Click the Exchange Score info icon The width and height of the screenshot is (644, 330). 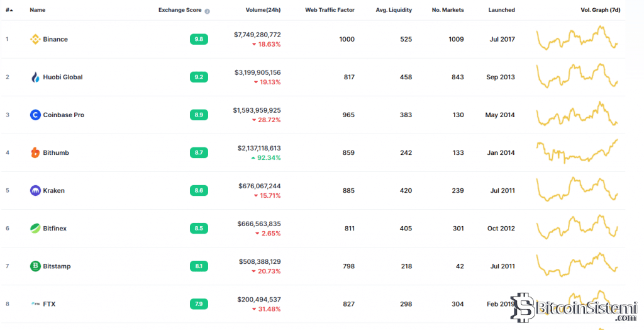(x=208, y=11)
